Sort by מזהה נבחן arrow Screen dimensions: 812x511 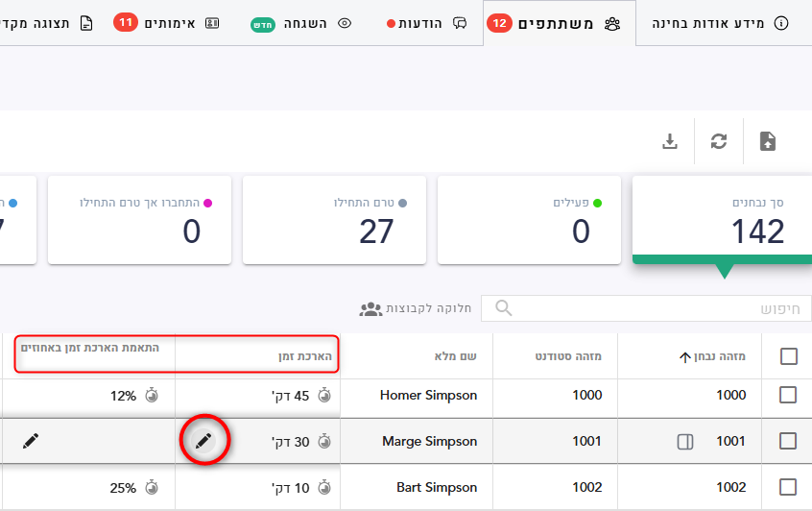(684, 357)
